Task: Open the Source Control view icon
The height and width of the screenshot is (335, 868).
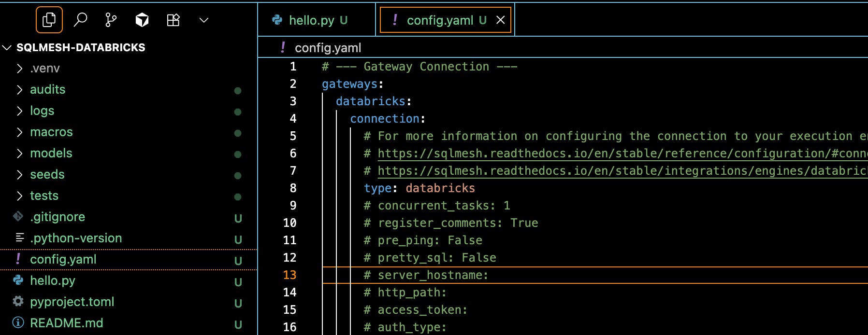Action: pos(111,20)
